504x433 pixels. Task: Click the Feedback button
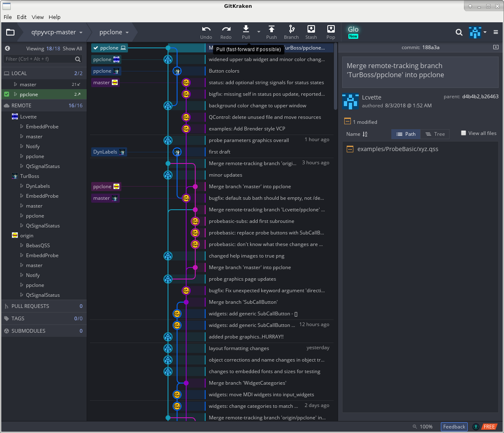point(454,427)
